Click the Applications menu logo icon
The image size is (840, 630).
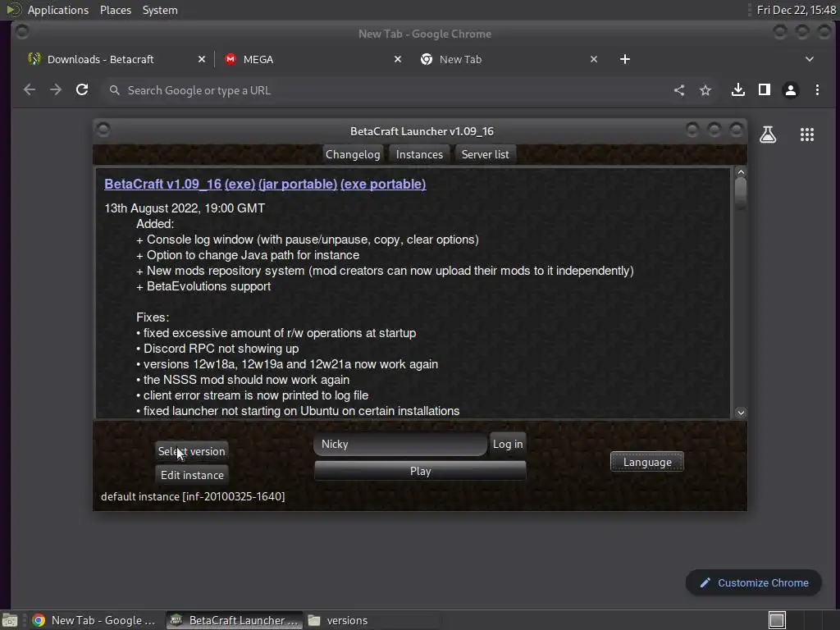click(13, 10)
